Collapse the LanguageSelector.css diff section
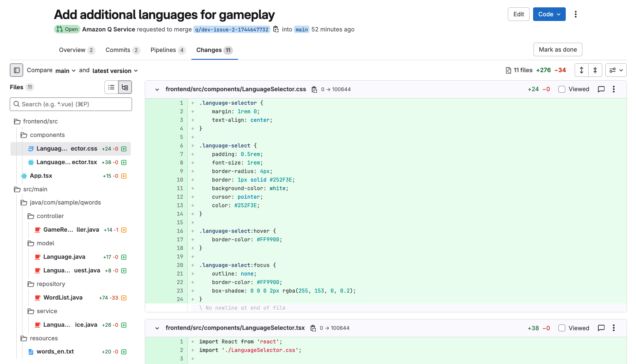 click(157, 89)
